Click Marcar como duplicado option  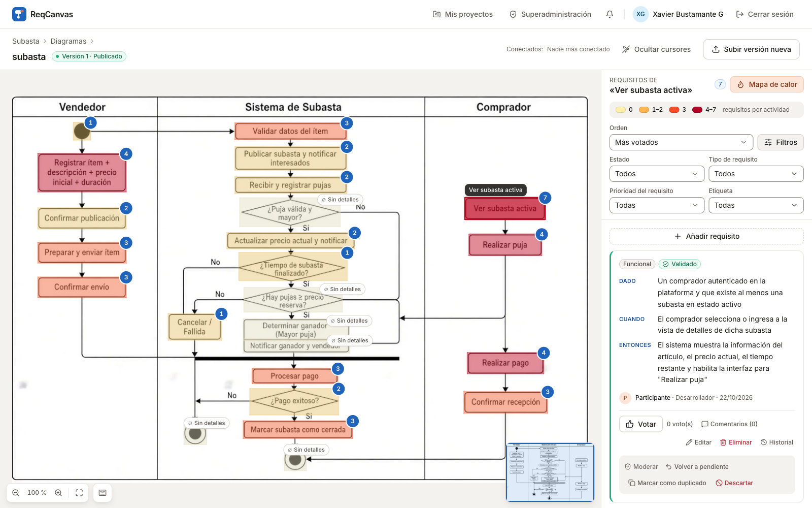tap(667, 483)
